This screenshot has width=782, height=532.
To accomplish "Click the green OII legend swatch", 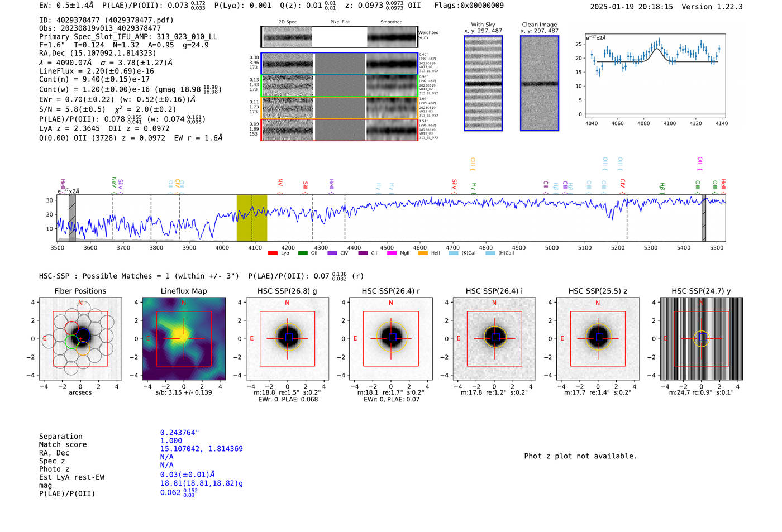I will pyautogui.click(x=303, y=253).
